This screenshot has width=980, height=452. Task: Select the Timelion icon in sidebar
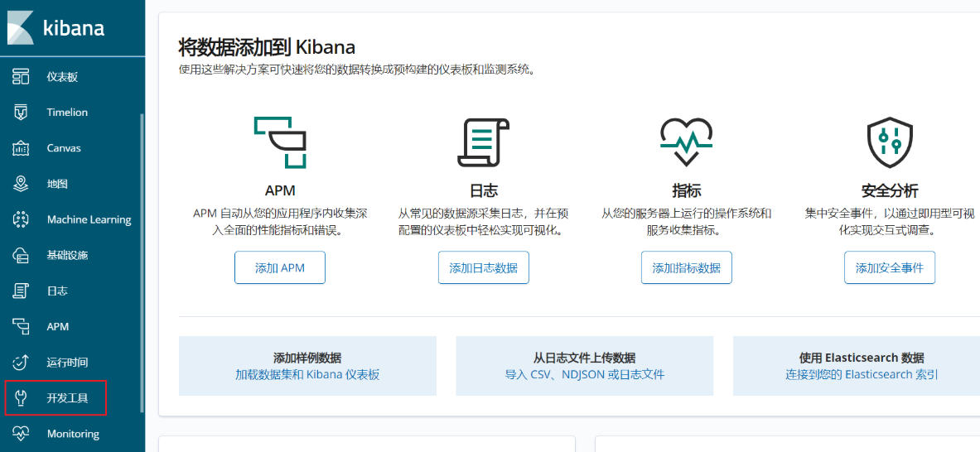22,113
